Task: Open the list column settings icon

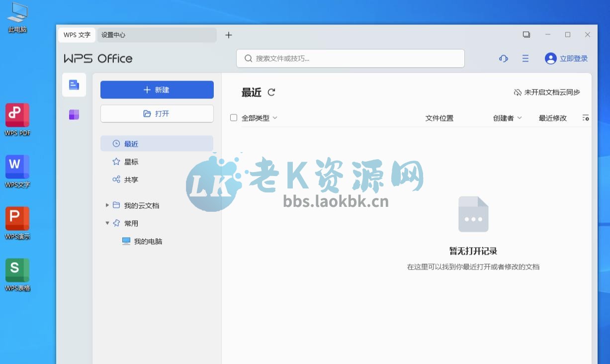Action: (x=586, y=118)
